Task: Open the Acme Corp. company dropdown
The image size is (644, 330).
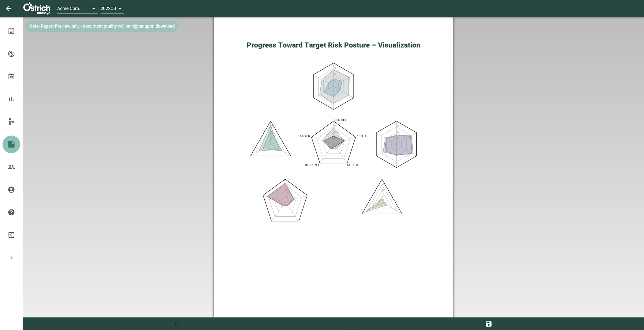Action: click(x=77, y=9)
